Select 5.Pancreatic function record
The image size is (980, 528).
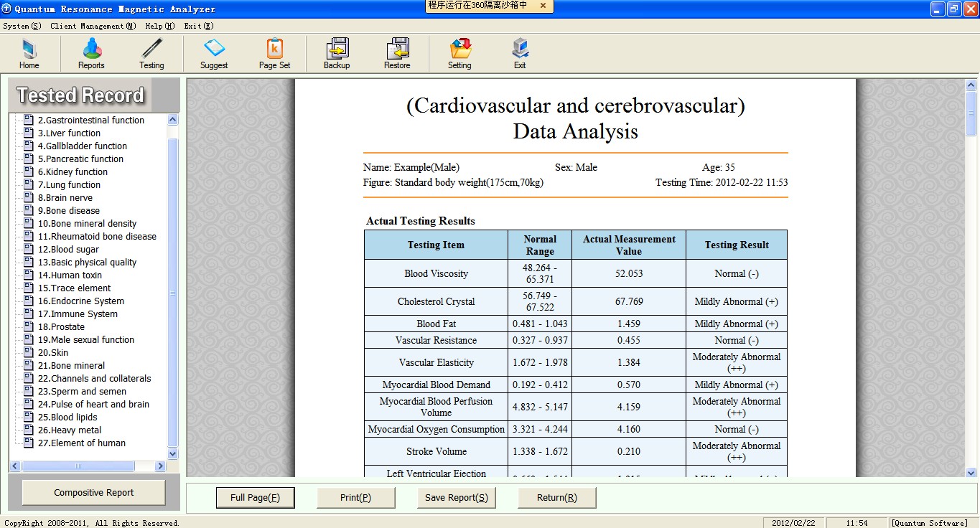[x=80, y=159]
